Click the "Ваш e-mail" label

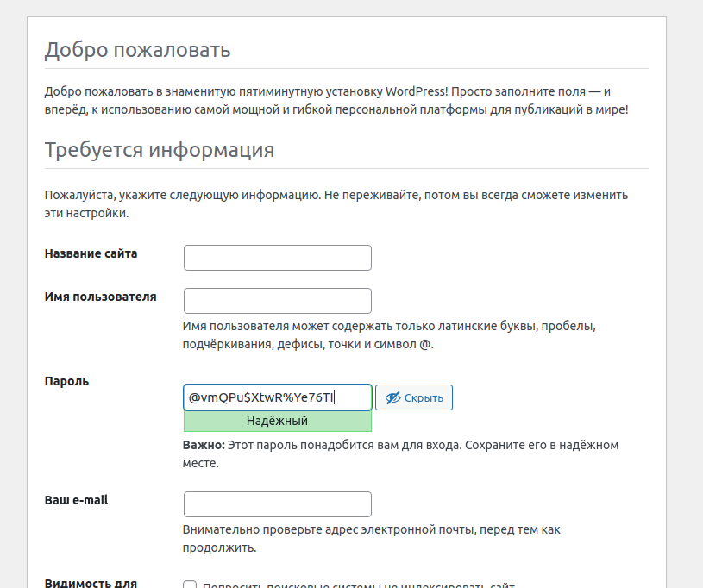(x=76, y=500)
